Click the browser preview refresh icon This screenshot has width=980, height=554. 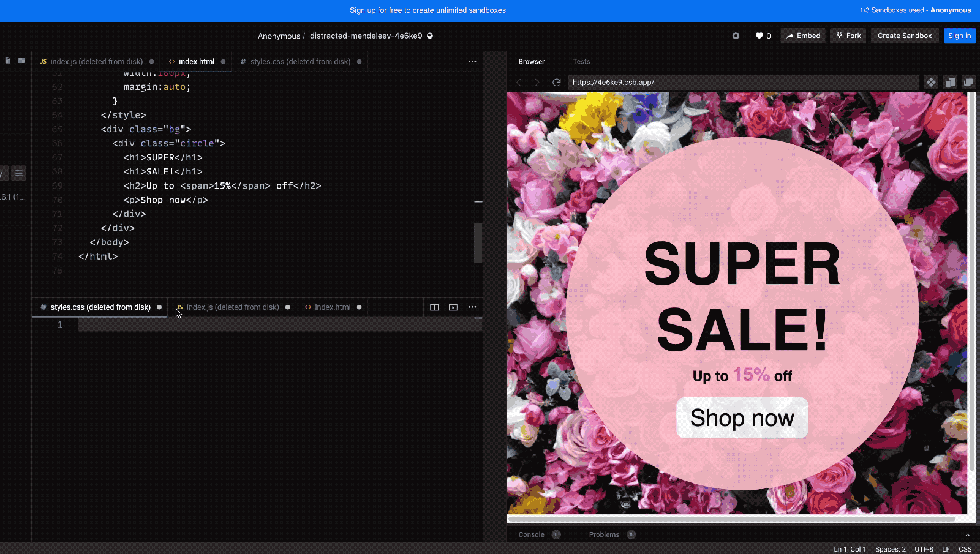coord(556,83)
